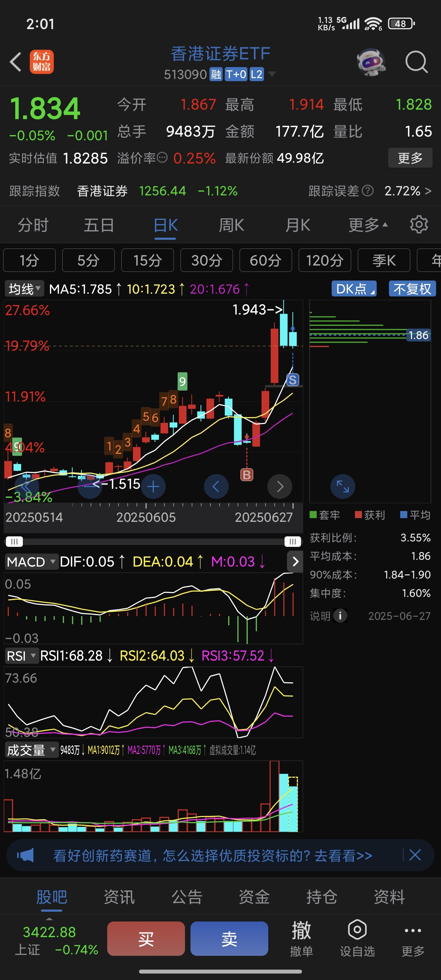441x980 pixels.
Task: Open 资金 funds tab
Action: coord(254,897)
